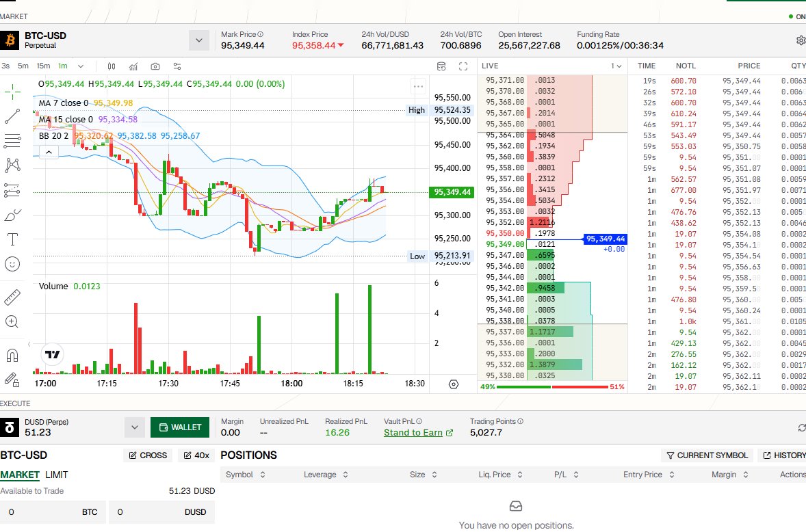
Task: Enter fullscreen chart mode
Action: (x=463, y=66)
